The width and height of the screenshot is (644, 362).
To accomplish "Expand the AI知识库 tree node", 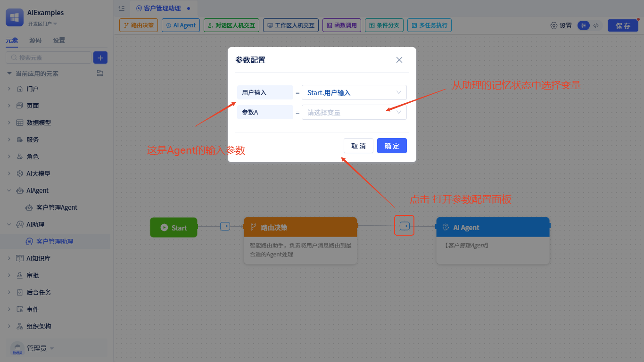I will point(9,258).
